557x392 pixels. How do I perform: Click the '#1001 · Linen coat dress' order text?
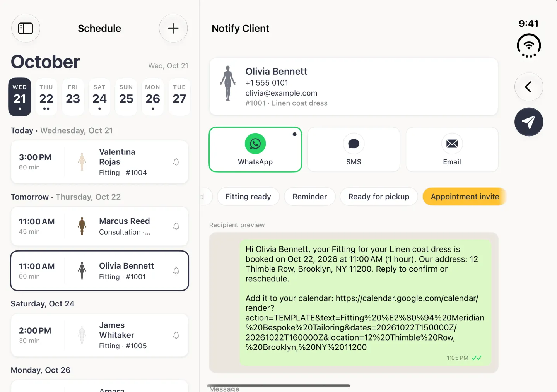pyautogui.click(x=286, y=103)
